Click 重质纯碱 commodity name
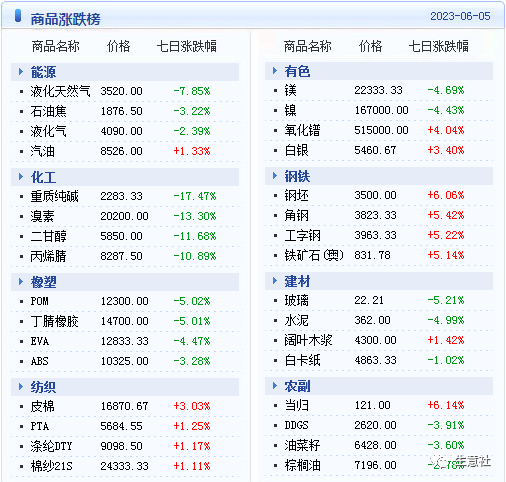Image resolution: width=506 pixels, height=482 pixels. 54,196
